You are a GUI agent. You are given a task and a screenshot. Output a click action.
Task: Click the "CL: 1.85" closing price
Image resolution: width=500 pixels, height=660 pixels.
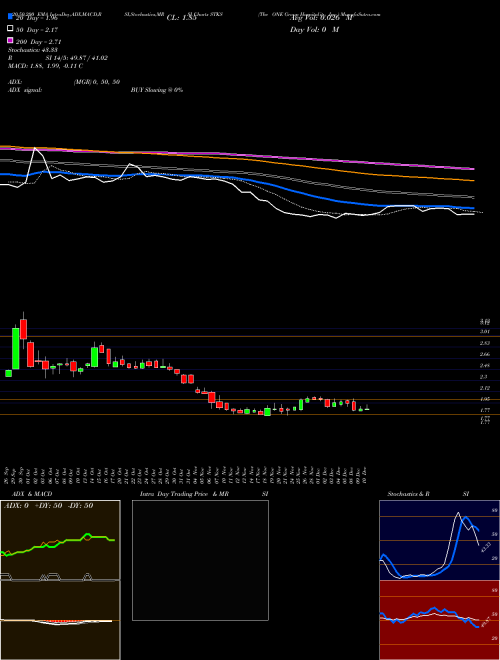(x=182, y=18)
